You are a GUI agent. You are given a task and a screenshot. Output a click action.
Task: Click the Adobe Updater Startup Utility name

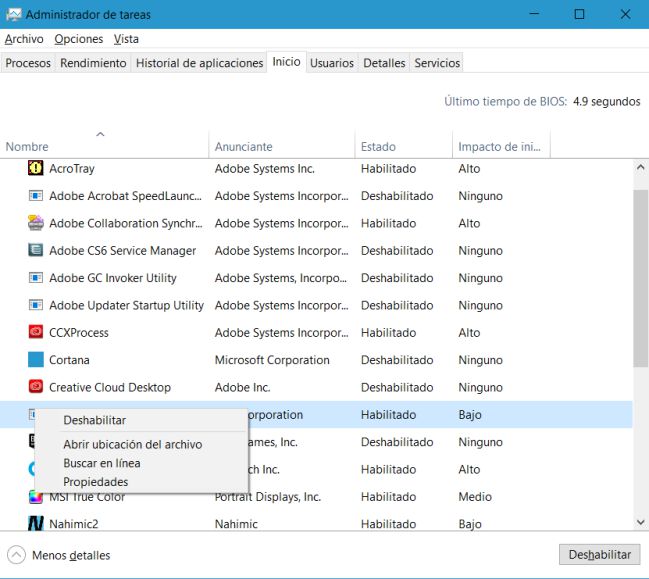126,305
